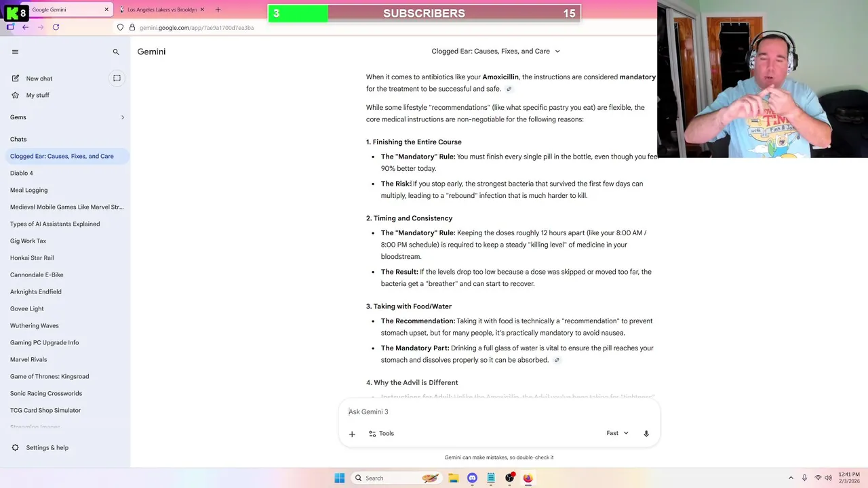Screen dimensions: 868x488
Task: Open the OBS taskbar icon
Action: pyautogui.click(x=509, y=478)
